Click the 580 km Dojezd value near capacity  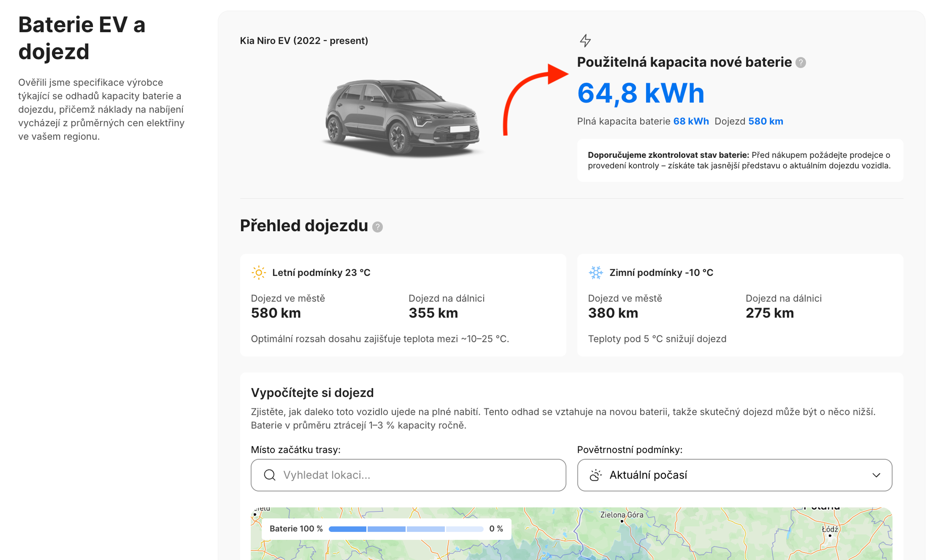tap(766, 121)
